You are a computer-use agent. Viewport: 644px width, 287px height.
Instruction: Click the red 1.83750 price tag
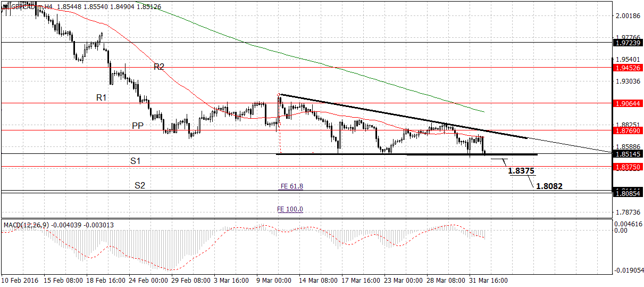click(628, 167)
